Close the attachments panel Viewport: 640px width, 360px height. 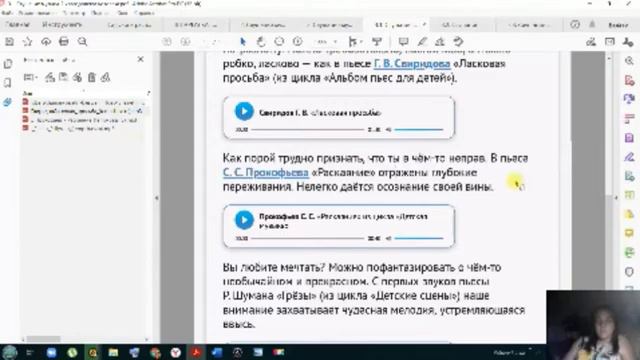[140, 60]
